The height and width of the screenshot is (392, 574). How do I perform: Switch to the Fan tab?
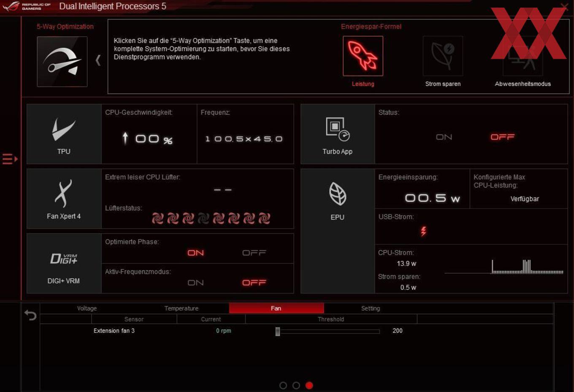point(276,308)
